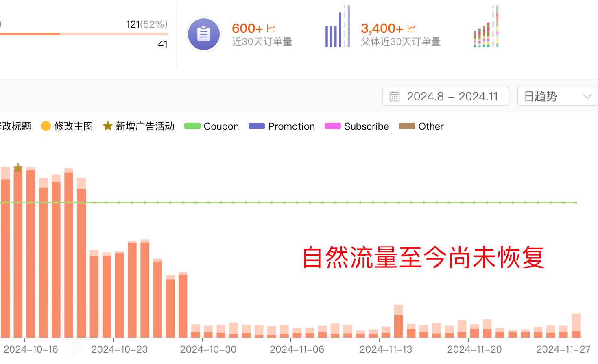Screen dimensions: 598x364
Task: Click the brown Other legend swatch
Action: 407,126
